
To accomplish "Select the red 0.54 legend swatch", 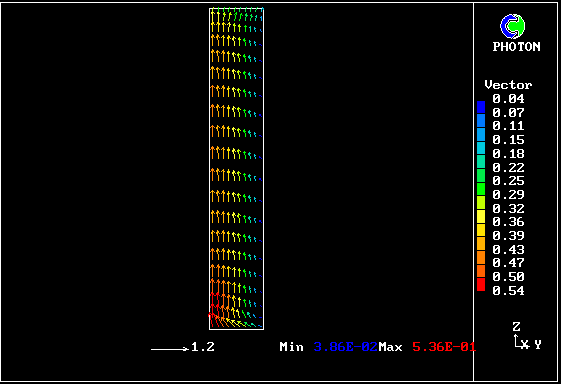I will point(481,285).
